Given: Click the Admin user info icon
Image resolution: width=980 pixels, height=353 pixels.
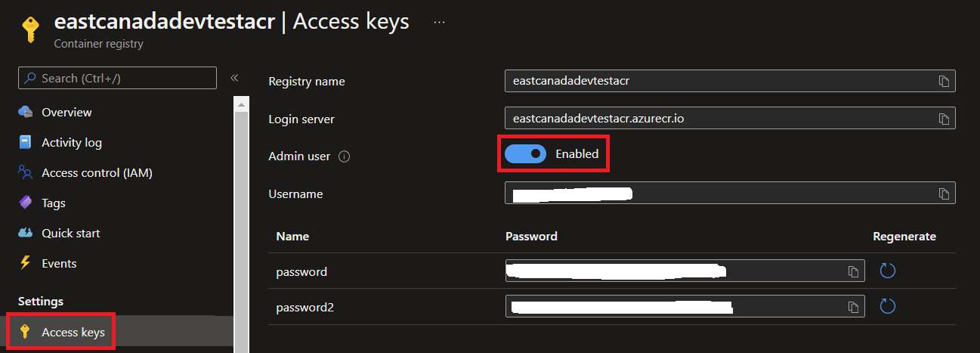Looking at the screenshot, I should (x=345, y=156).
